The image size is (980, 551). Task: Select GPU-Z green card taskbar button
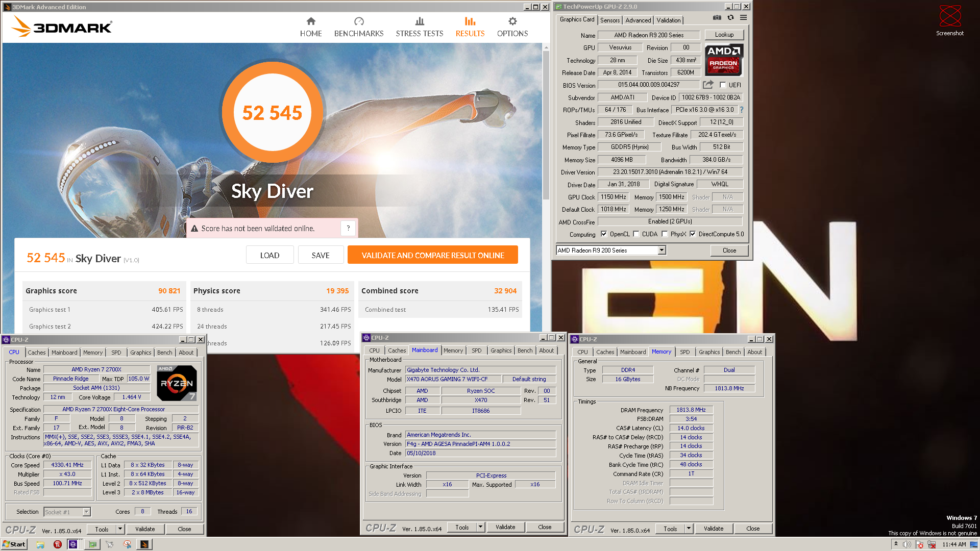[x=92, y=544]
